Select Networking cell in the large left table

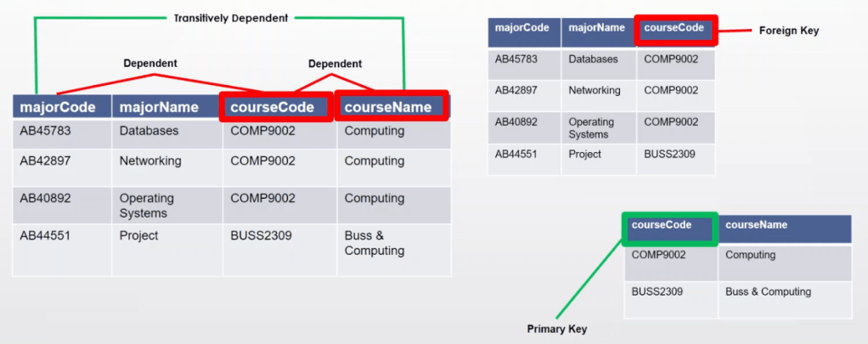(150, 161)
